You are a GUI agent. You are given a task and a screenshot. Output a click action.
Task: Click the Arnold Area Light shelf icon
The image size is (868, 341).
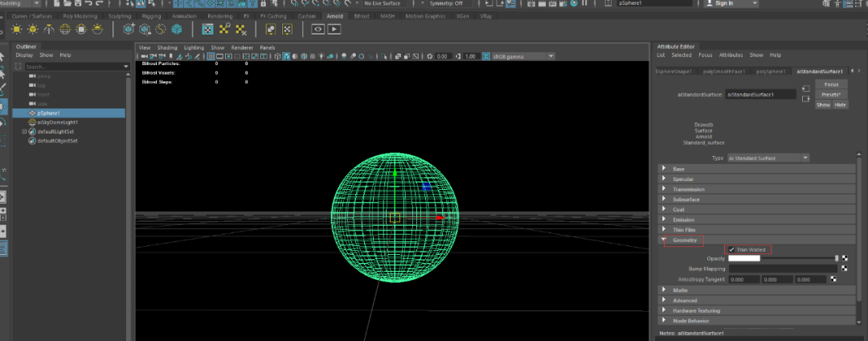pos(15,29)
